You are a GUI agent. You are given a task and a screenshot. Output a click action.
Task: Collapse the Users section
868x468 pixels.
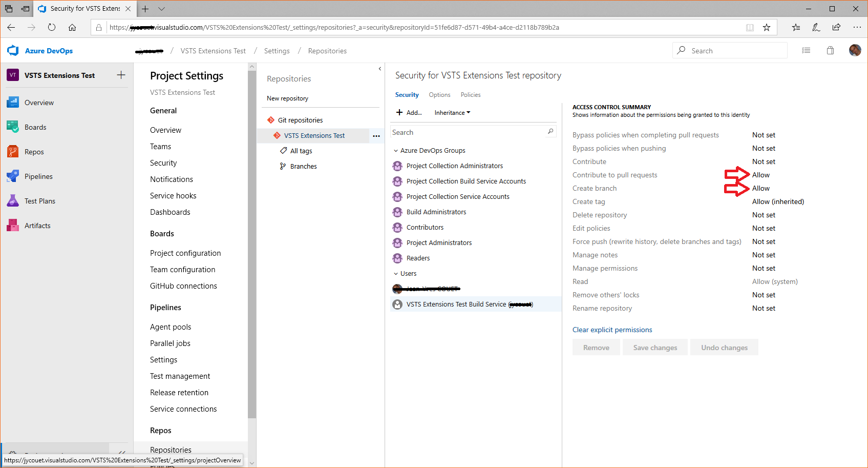pos(396,274)
